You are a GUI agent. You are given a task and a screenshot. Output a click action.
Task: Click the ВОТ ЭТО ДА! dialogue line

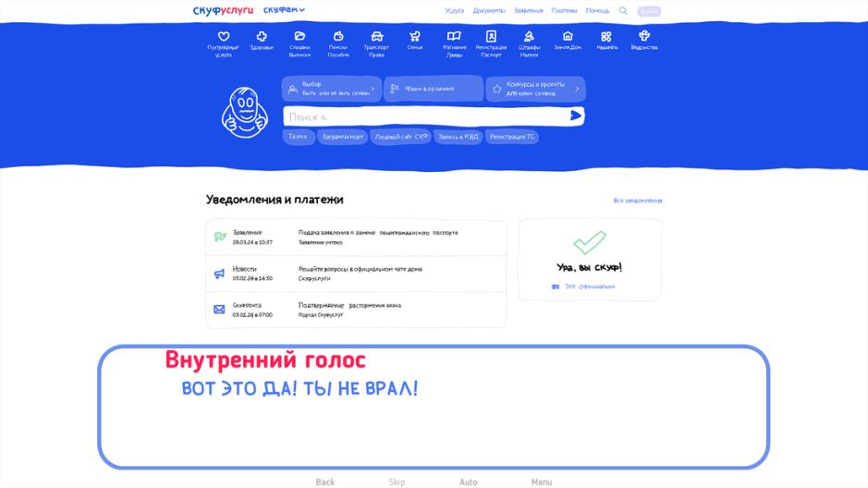[x=300, y=388]
